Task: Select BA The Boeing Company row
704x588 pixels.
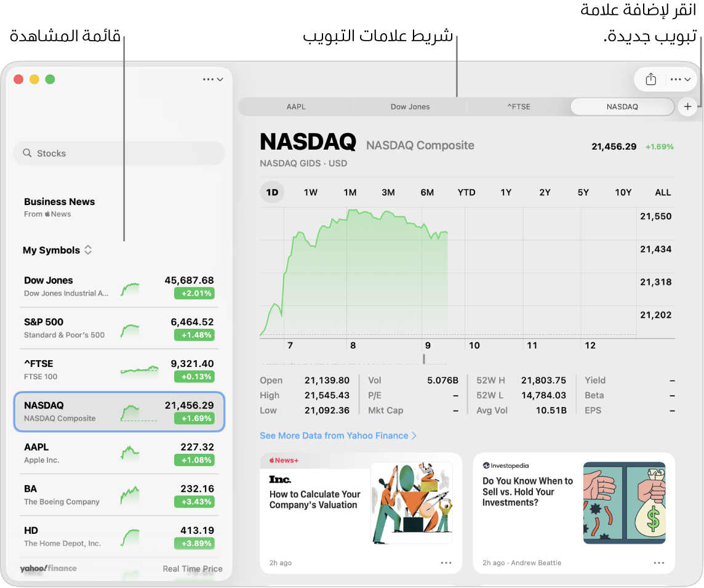Action: (x=119, y=495)
